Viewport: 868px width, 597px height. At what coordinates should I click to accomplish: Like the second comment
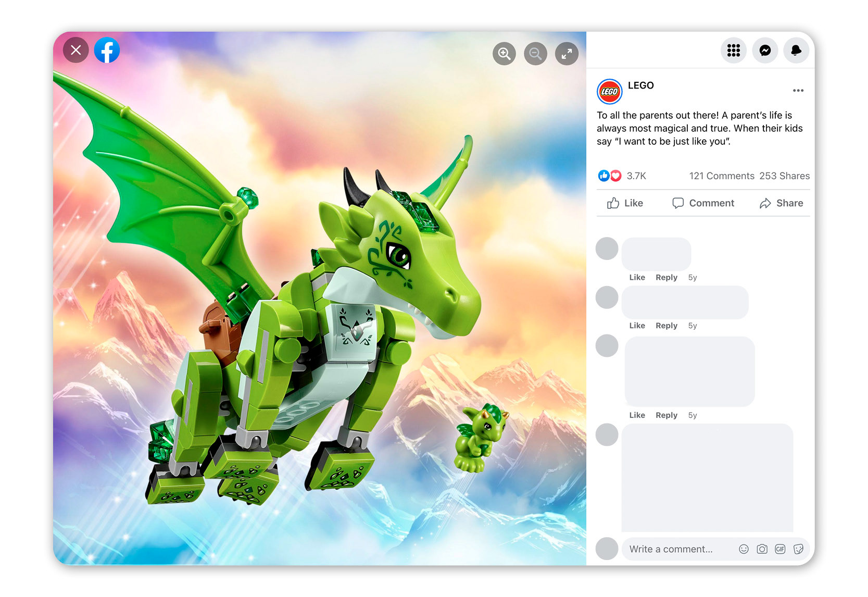click(x=637, y=326)
